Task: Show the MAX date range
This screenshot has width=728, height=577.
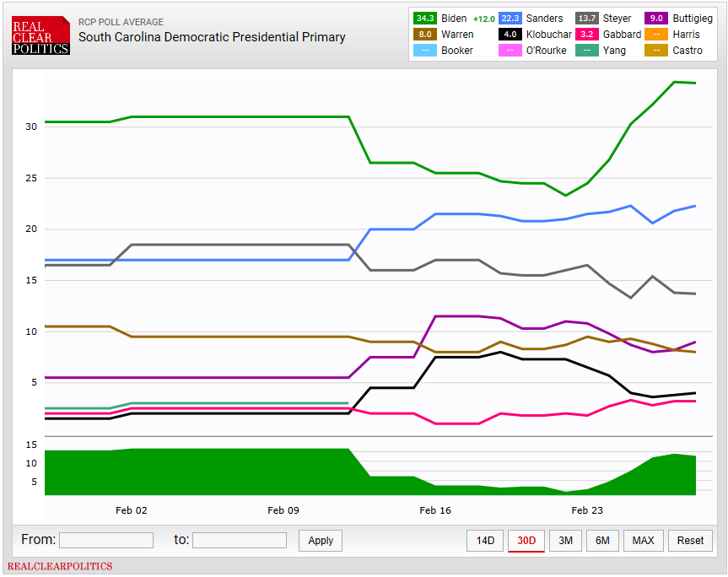Action: [643, 541]
